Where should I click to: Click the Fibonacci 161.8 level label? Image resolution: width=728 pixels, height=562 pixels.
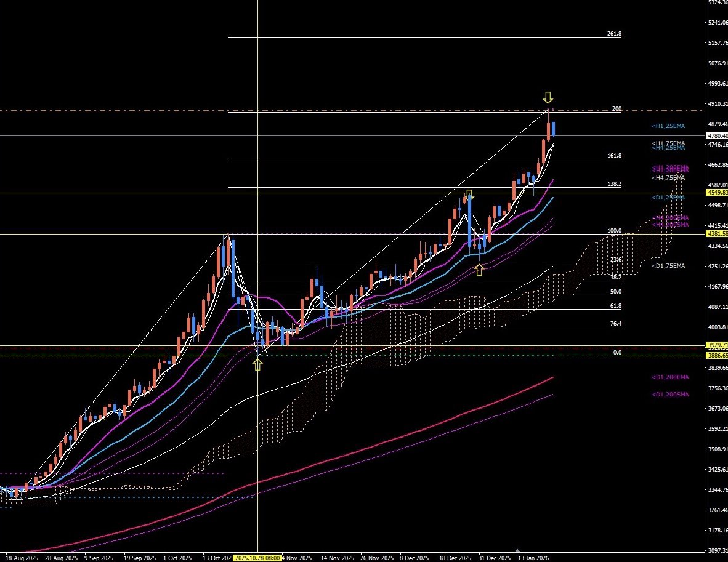pos(614,156)
